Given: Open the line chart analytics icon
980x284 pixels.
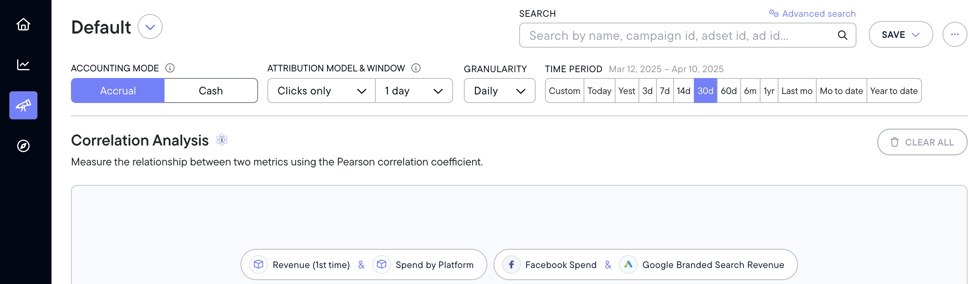Looking at the screenshot, I should tap(23, 65).
